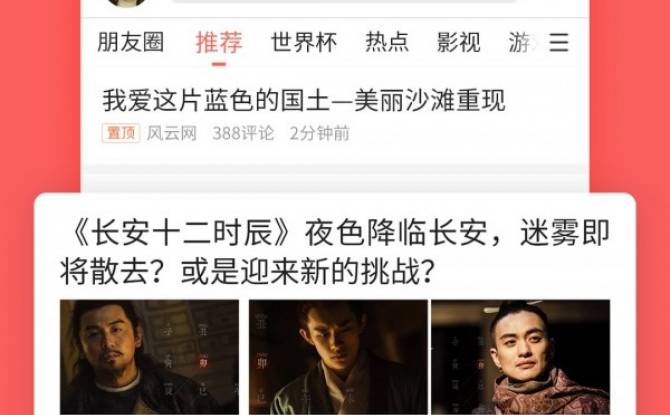Open the 风云网 source link
Screen dimensions: 670x415
(x=172, y=133)
